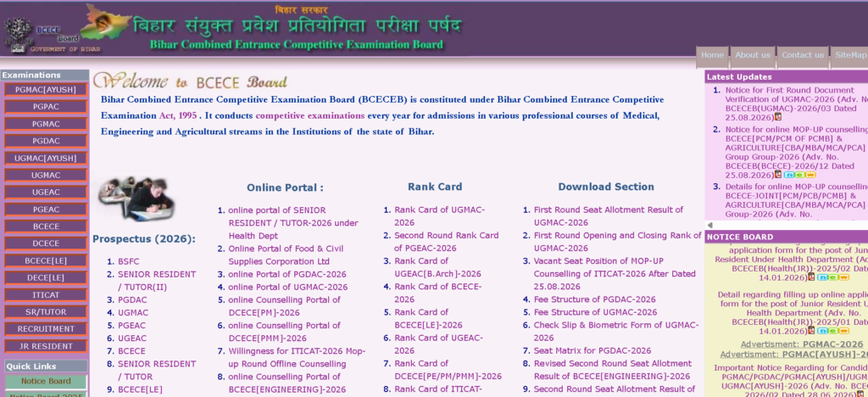Open Seat Matrix for PGDAC-2026

pyautogui.click(x=593, y=350)
